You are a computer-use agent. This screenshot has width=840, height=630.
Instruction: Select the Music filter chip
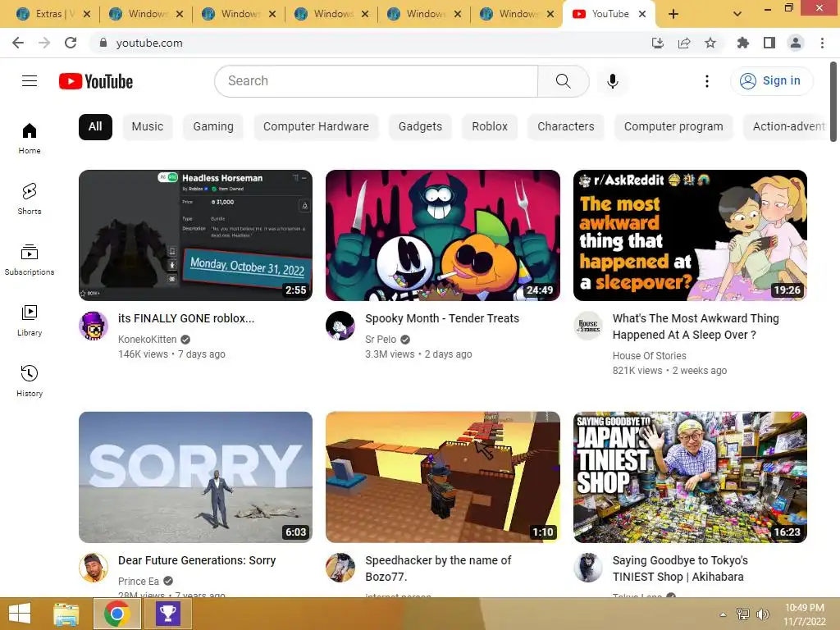(148, 127)
